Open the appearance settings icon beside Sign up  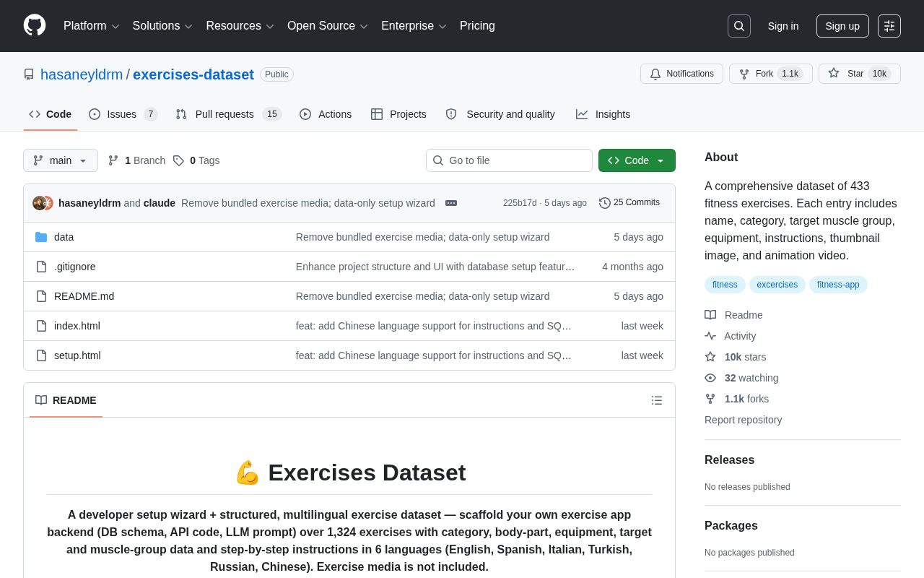tap(889, 26)
